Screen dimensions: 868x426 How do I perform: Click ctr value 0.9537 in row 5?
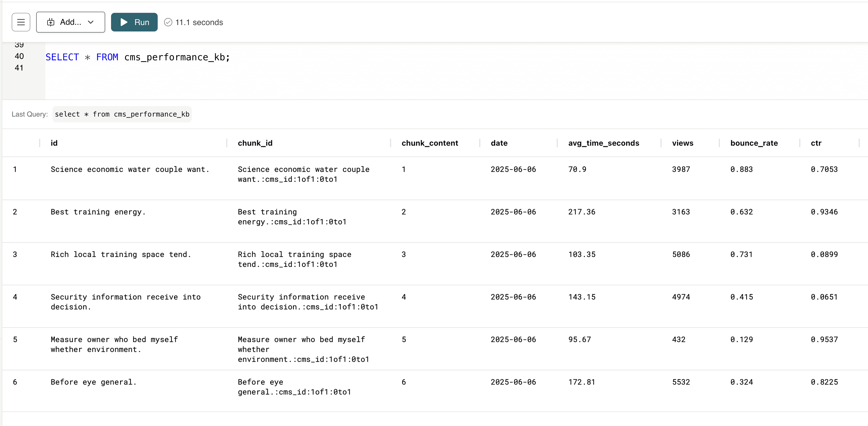pyautogui.click(x=824, y=339)
